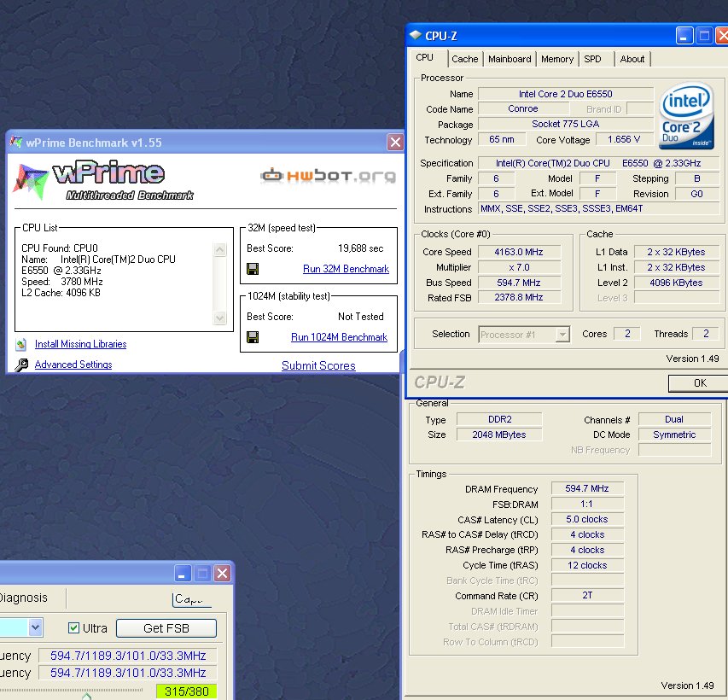Screen dimensions: 728x700
Task: Click the Speed: 3780 MHz line in CPU List
Action: 62,282
